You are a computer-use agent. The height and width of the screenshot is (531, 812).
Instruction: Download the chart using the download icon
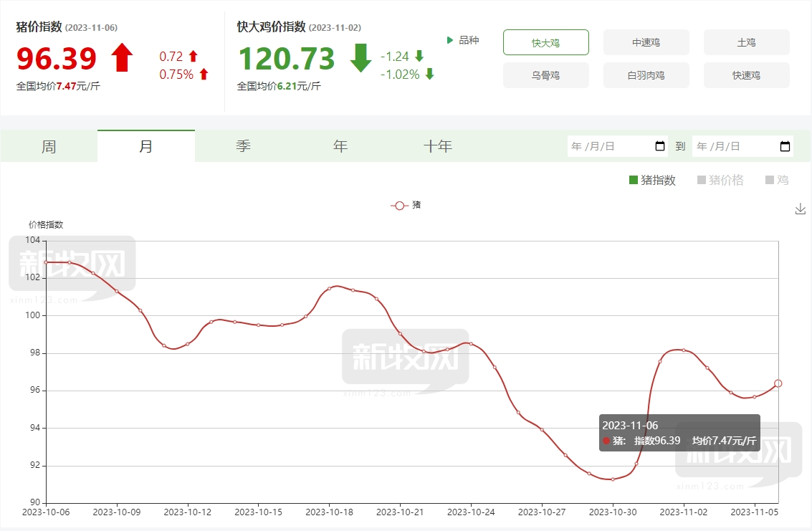point(800,209)
